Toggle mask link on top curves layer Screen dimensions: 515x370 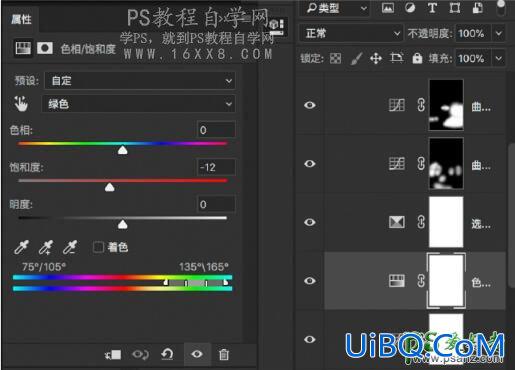tap(421, 105)
